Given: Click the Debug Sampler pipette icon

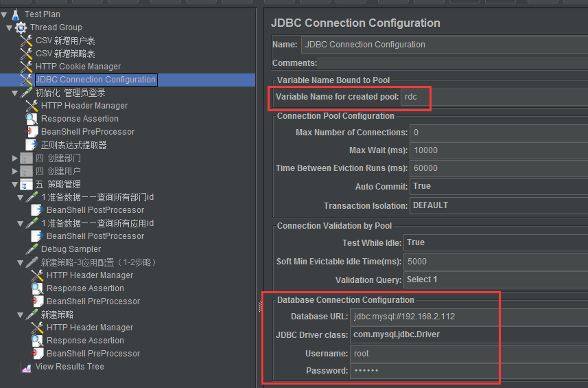Looking at the screenshot, I should [32, 249].
